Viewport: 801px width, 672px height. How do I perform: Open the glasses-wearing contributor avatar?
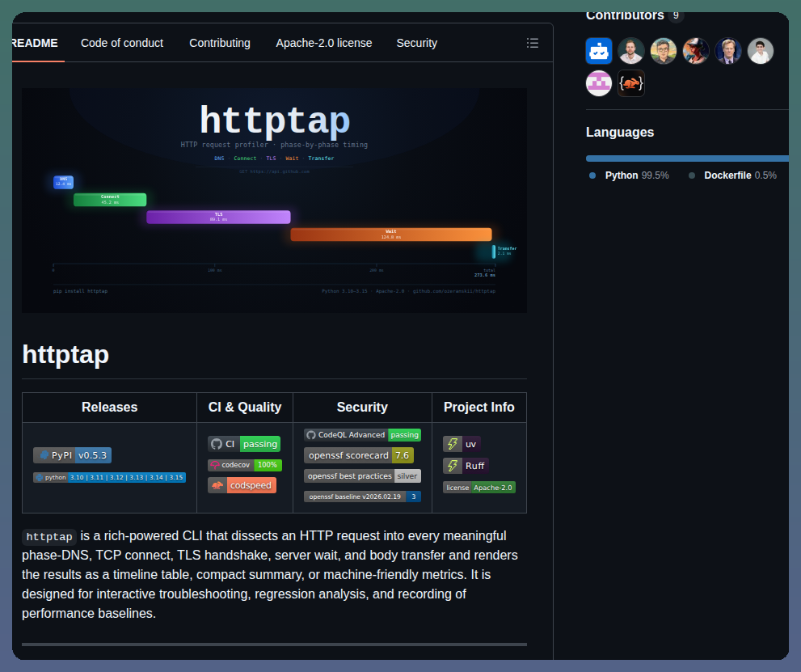[664, 51]
